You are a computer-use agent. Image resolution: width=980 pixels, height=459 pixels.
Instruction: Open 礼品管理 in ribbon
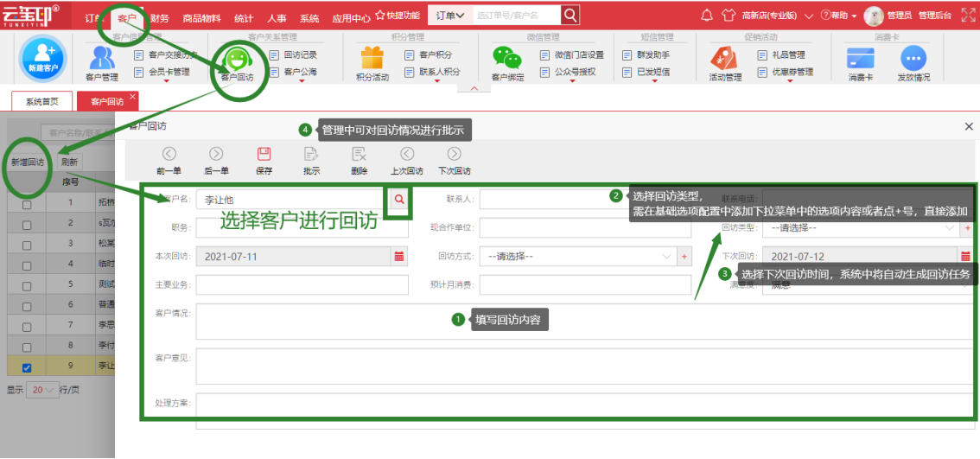pyautogui.click(x=781, y=55)
